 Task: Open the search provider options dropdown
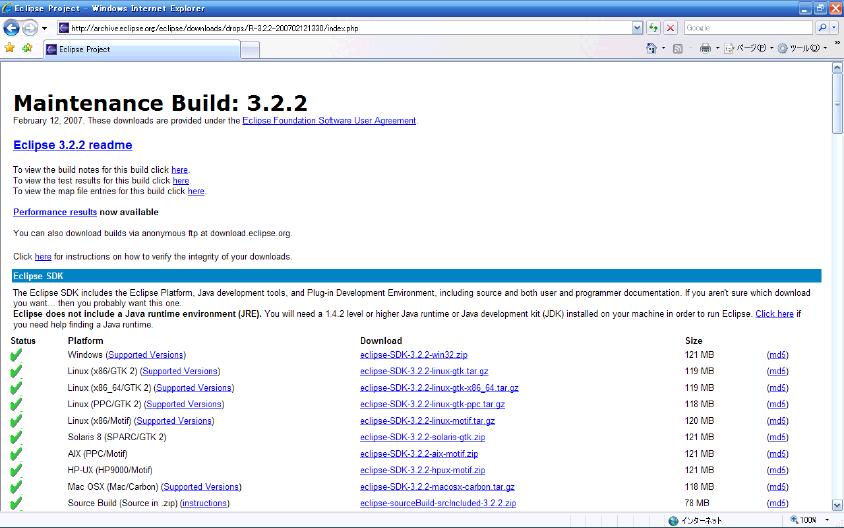[x=834, y=27]
